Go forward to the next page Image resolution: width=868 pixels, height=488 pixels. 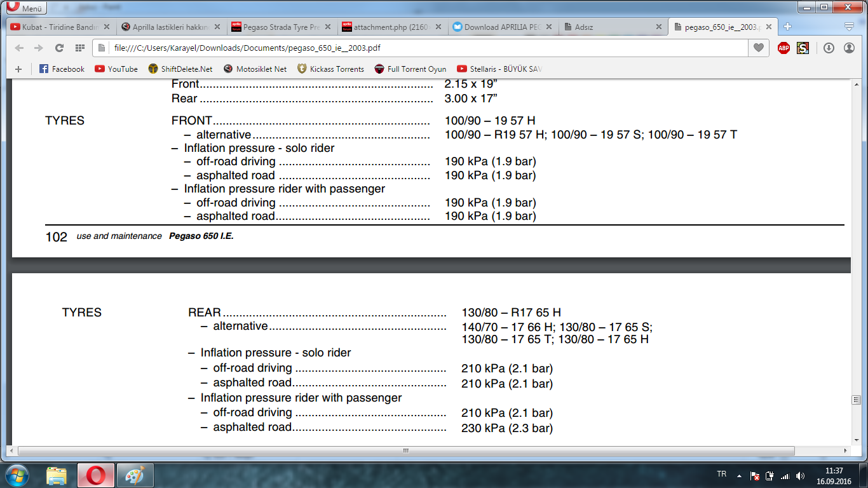click(39, 48)
